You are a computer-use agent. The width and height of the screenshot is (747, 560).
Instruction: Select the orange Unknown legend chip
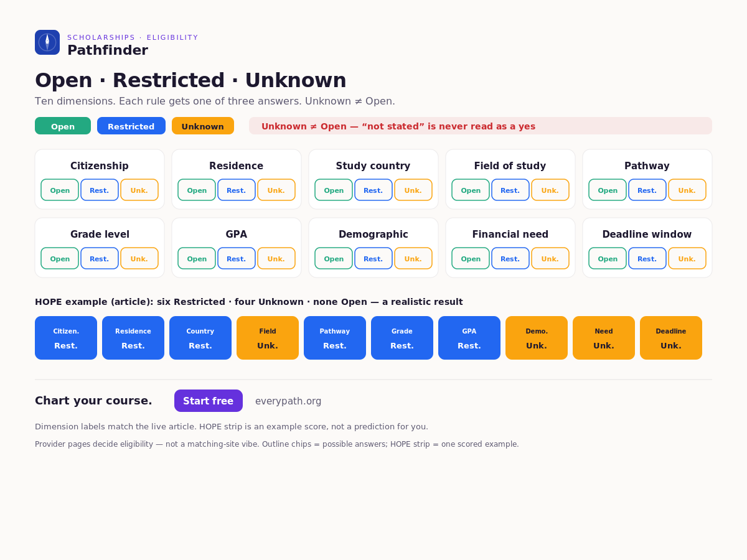coord(203,126)
